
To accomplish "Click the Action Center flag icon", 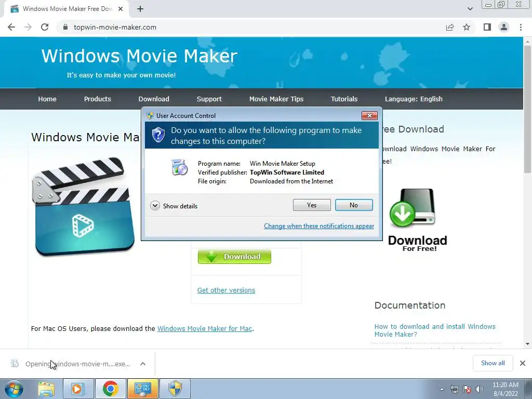I will click(467, 389).
